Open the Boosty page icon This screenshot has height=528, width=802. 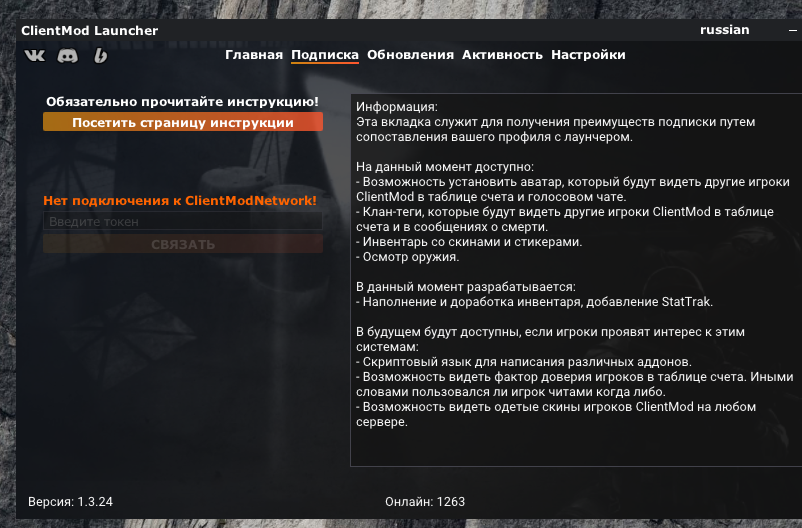(101, 55)
